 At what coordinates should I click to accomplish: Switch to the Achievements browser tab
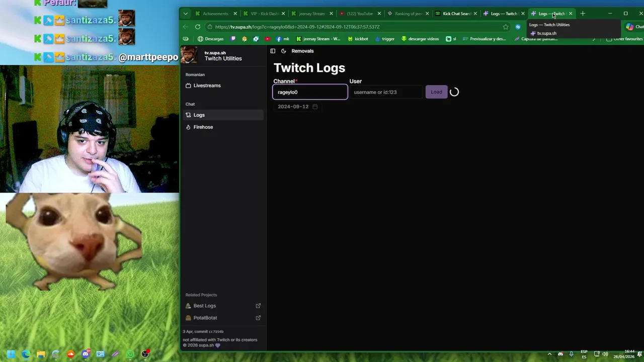click(x=215, y=14)
